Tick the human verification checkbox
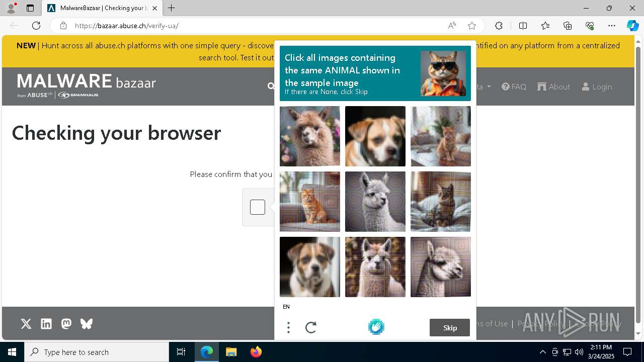The height and width of the screenshot is (362, 644). coord(258,207)
